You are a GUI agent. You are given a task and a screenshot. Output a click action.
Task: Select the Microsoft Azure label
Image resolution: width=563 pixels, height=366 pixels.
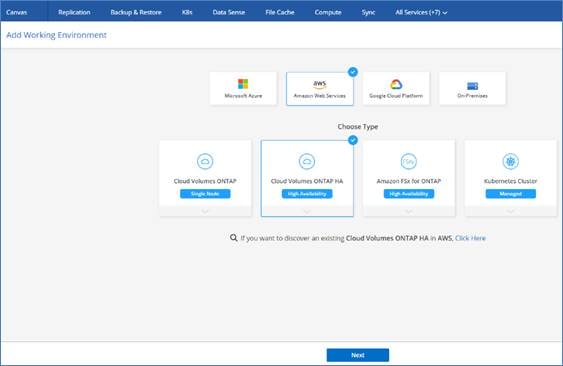coord(243,96)
